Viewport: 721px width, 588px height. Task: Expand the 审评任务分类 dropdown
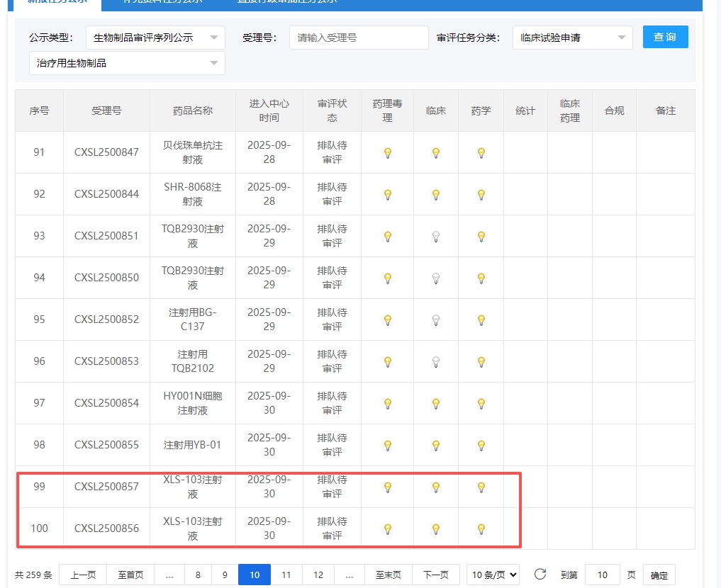point(572,38)
